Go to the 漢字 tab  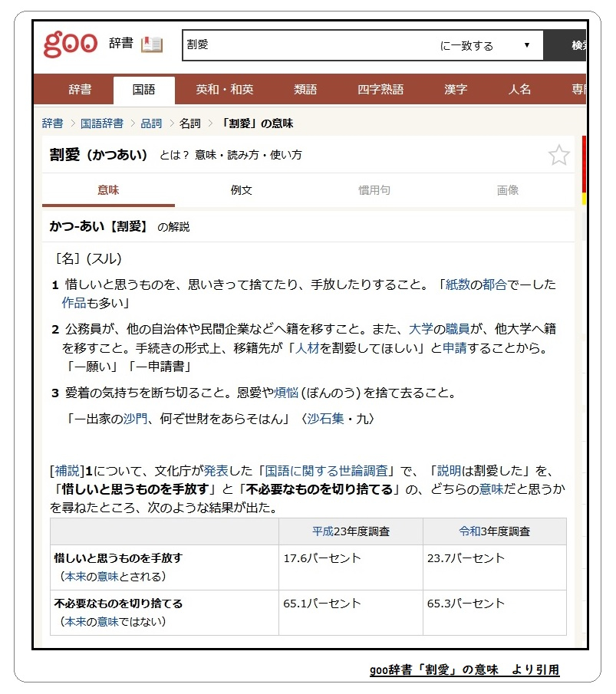(456, 90)
